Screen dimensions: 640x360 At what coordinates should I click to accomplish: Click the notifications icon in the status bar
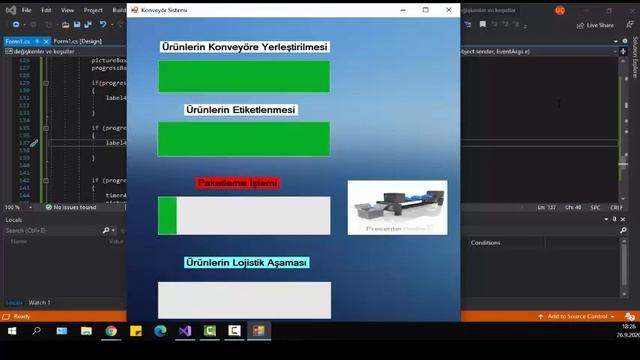click(x=630, y=316)
